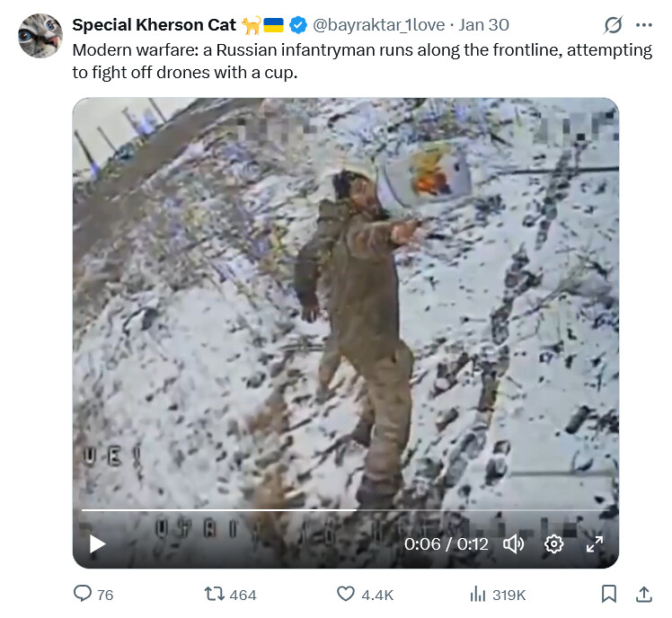This screenshot has height=618, width=672.
Task: Click the @bayraktar_1love handle
Action: [x=378, y=25]
